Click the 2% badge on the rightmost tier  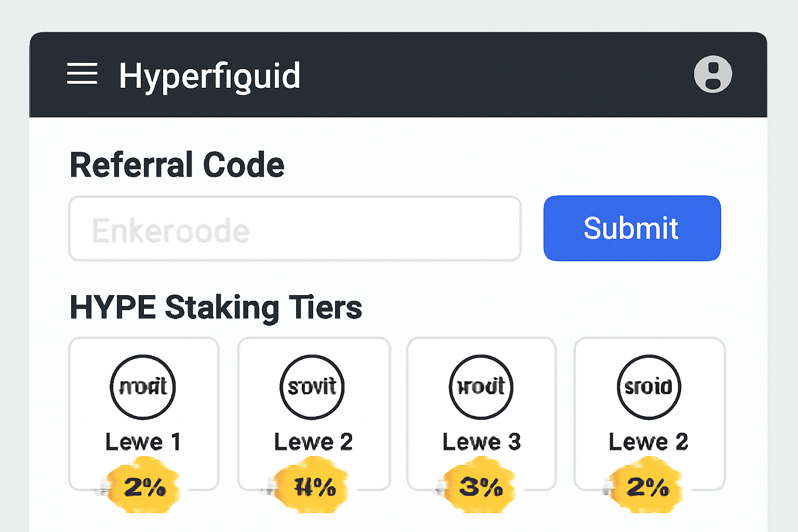649,486
